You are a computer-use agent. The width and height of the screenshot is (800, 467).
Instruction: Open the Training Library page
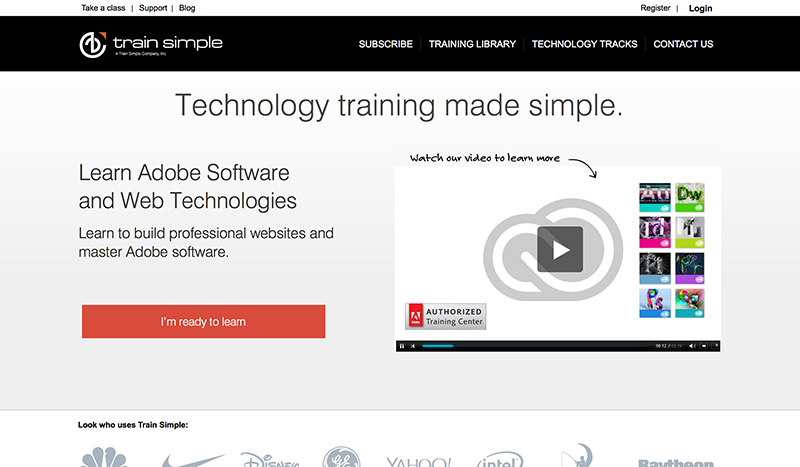click(x=472, y=44)
